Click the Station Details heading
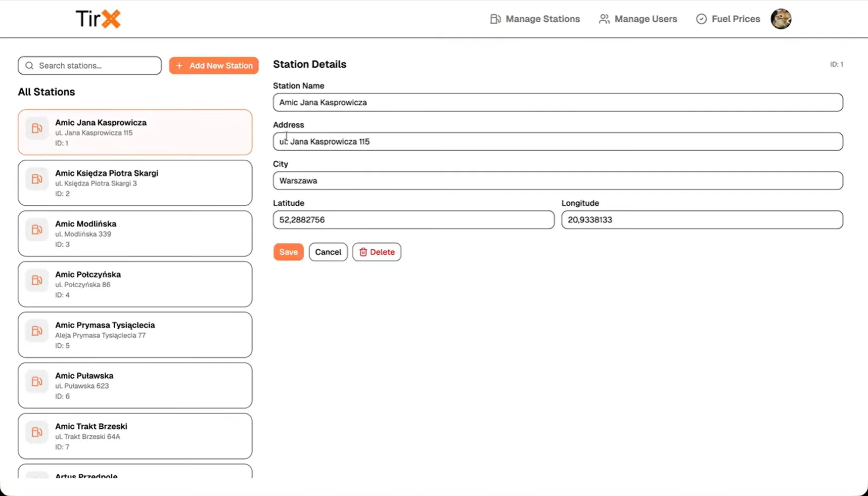The width and height of the screenshot is (868, 496). (x=310, y=64)
